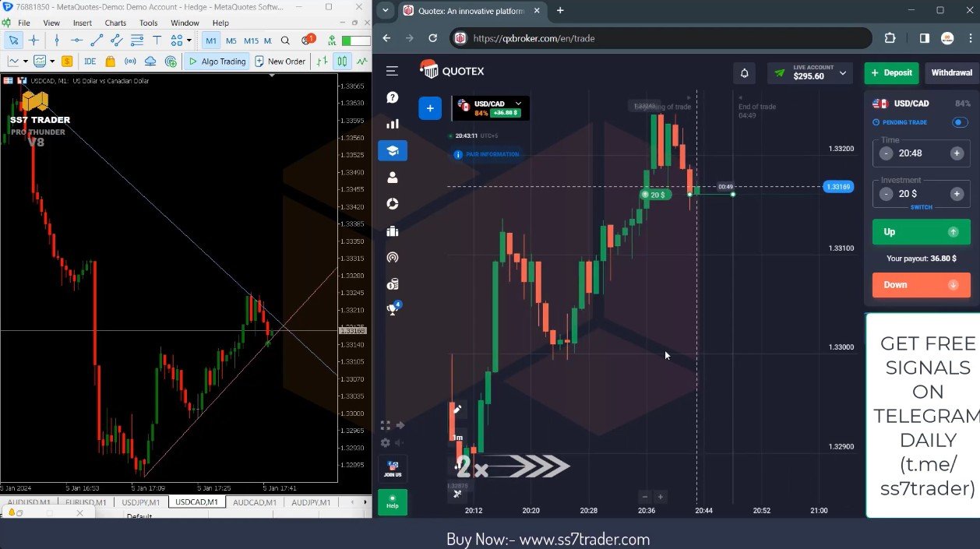Click the Quotex notification bell

pyautogui.click(x=744, y=73)
